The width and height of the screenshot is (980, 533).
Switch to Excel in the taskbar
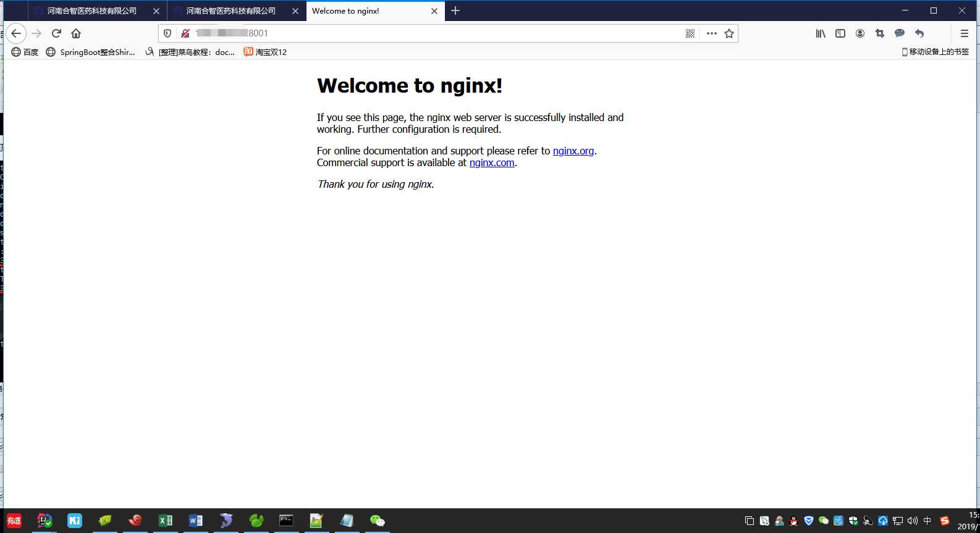(x=166, y=521)
